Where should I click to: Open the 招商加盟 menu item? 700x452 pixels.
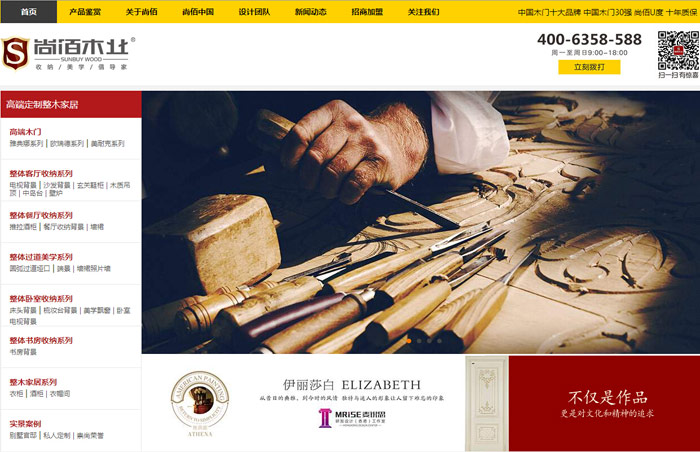tap(367, 12)
